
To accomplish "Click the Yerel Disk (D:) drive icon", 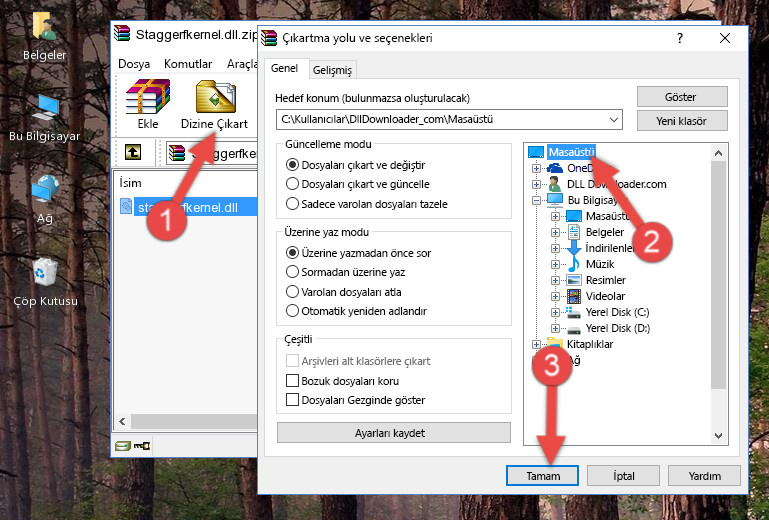I will tap(574, 329).
